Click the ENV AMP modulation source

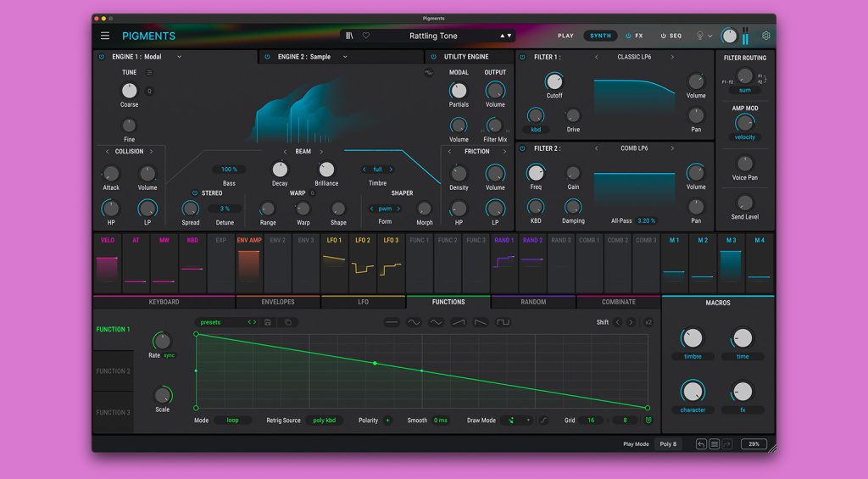249,263
